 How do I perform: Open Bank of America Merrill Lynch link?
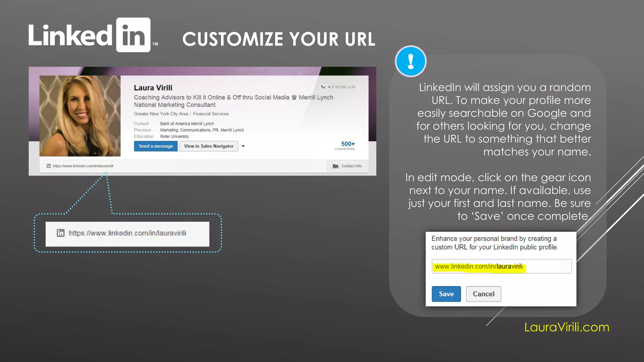[187, 123]
